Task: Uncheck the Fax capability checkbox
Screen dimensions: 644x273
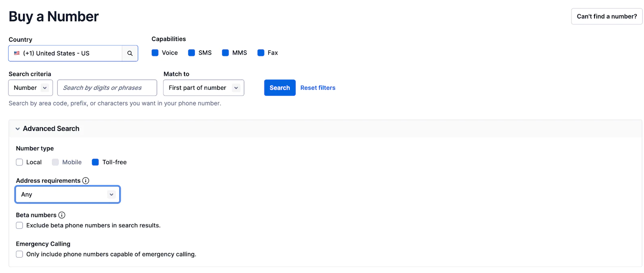Action: coord(261,53)
